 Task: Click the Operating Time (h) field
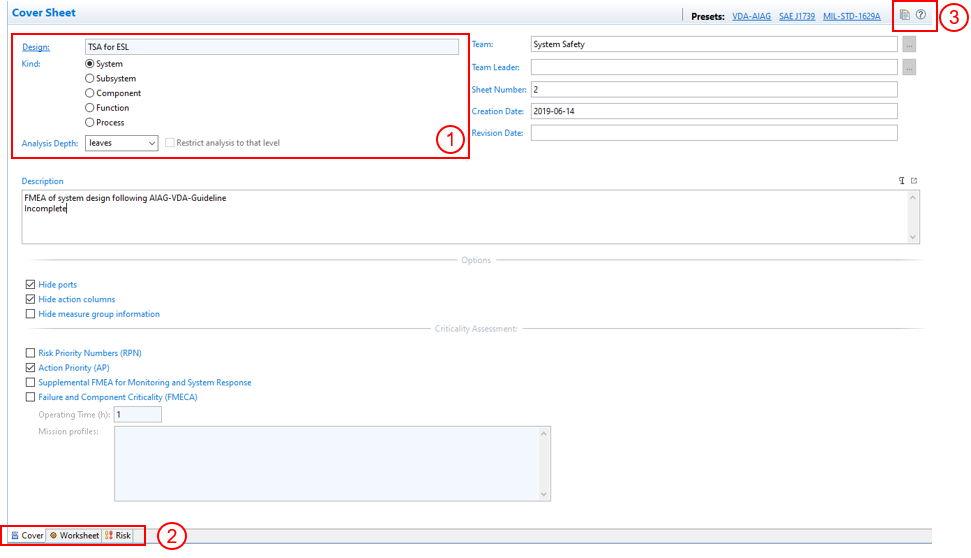pyautogui.click(x=137, y=415)
